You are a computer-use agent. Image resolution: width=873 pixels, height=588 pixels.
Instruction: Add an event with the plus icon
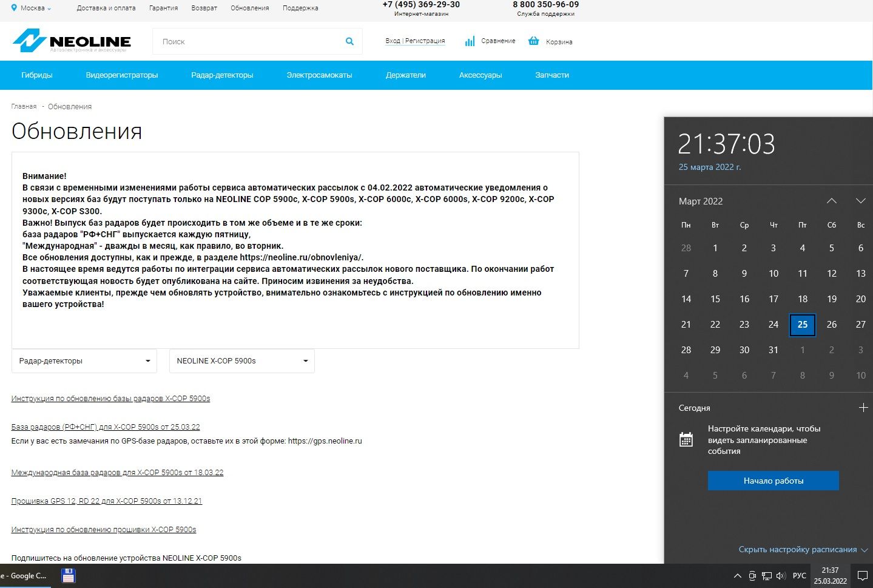coord(863,408)
